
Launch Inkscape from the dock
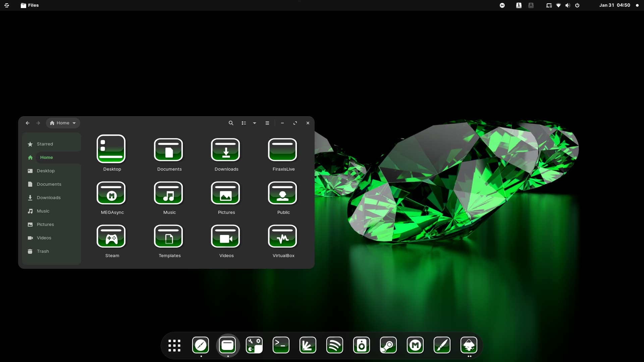click(x=469, y=345)
